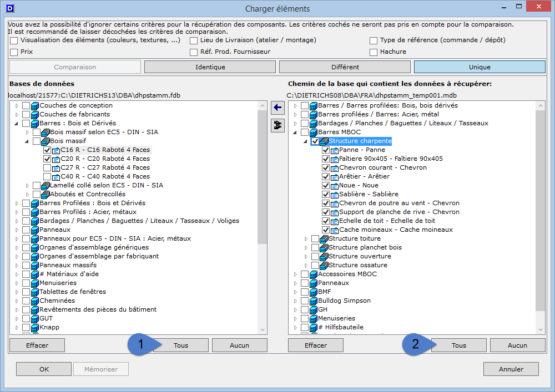
Task: Check the Hachure option
Action: tap(374, 52)
